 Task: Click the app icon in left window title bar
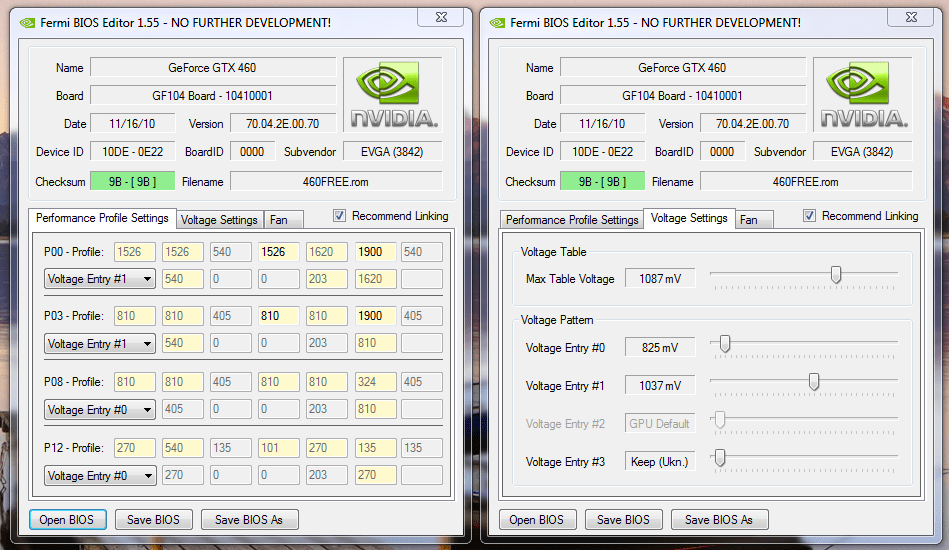pos(27,23)
